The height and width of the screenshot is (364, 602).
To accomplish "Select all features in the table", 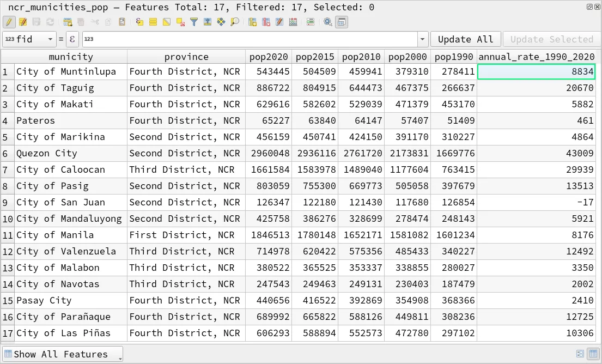I will click(x=153, y=22).
